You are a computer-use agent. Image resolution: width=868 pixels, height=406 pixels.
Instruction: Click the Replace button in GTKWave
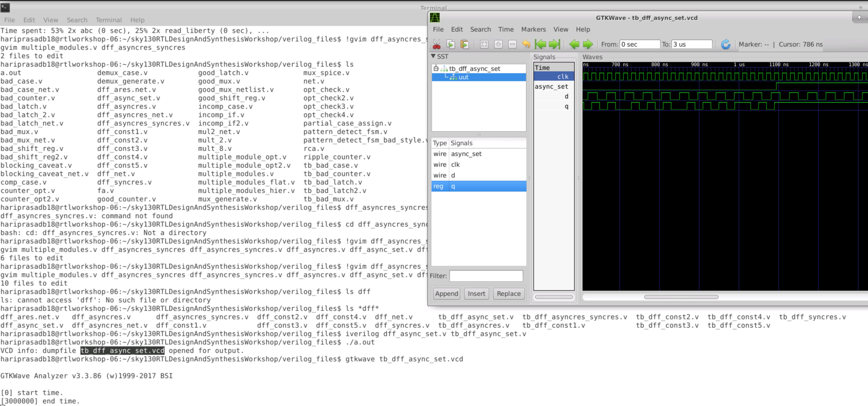(x=508, y=293)
